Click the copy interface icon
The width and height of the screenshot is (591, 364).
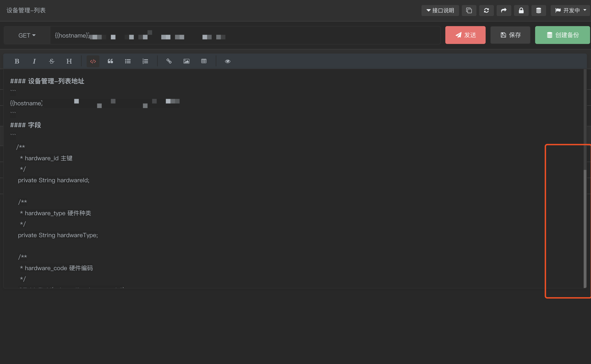[x=469, y=10]
